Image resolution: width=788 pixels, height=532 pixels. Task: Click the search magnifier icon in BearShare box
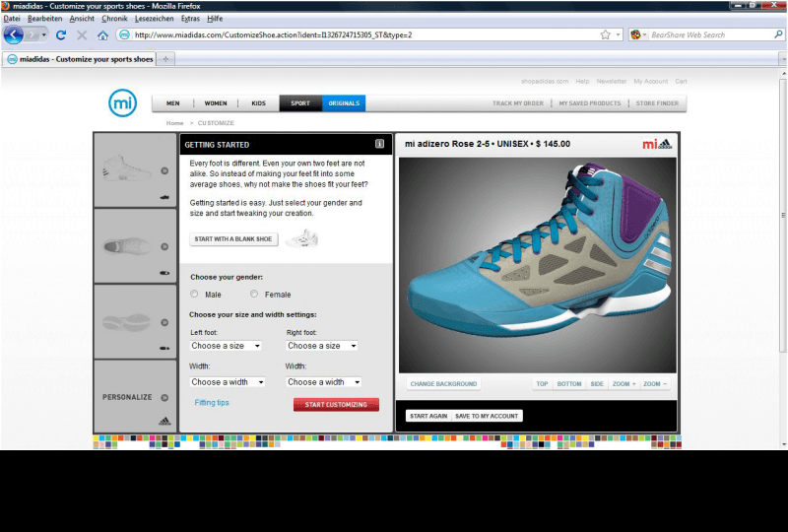(x=778, y=34)
